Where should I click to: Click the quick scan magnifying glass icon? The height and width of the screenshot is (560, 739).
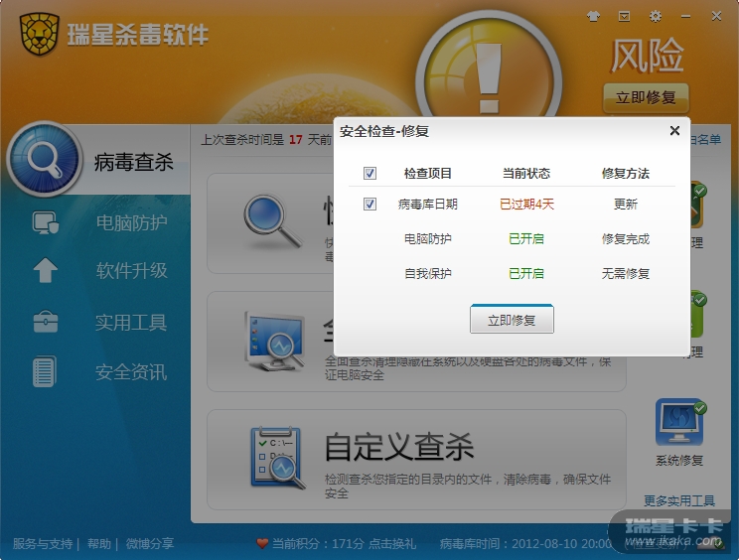coord(272,221)
